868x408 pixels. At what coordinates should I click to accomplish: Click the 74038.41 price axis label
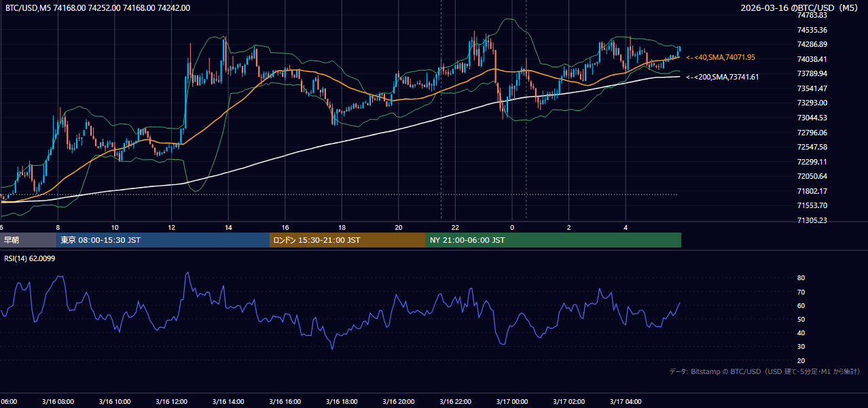click(812, 59)
